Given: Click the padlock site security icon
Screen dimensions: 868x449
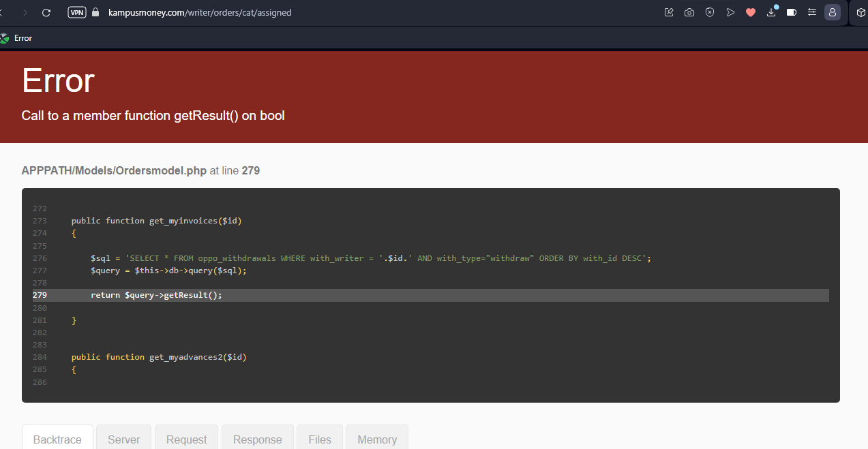Looking at the screenshot, I should (95, 12).
